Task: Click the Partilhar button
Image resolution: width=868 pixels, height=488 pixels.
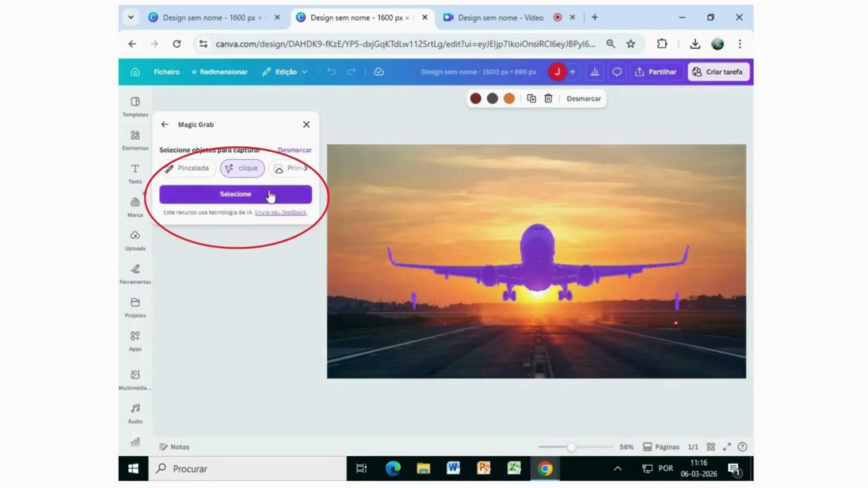Action: (x=656, y=72)
